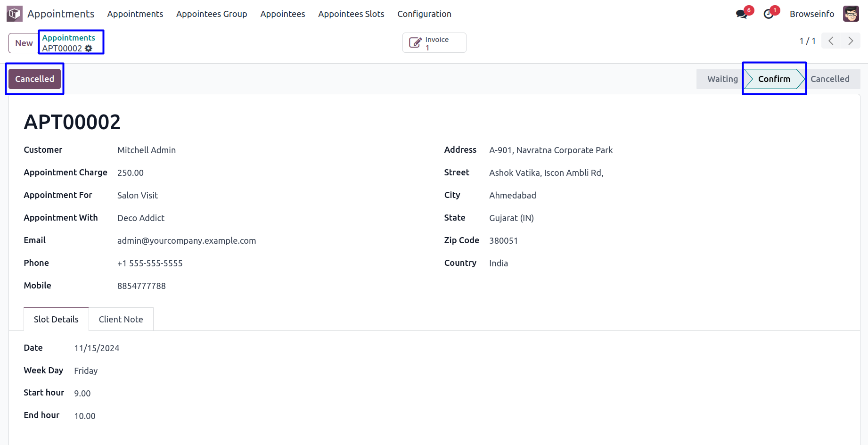Go to previous record arrow
The image size is (868, 445).
pos(831,41)
